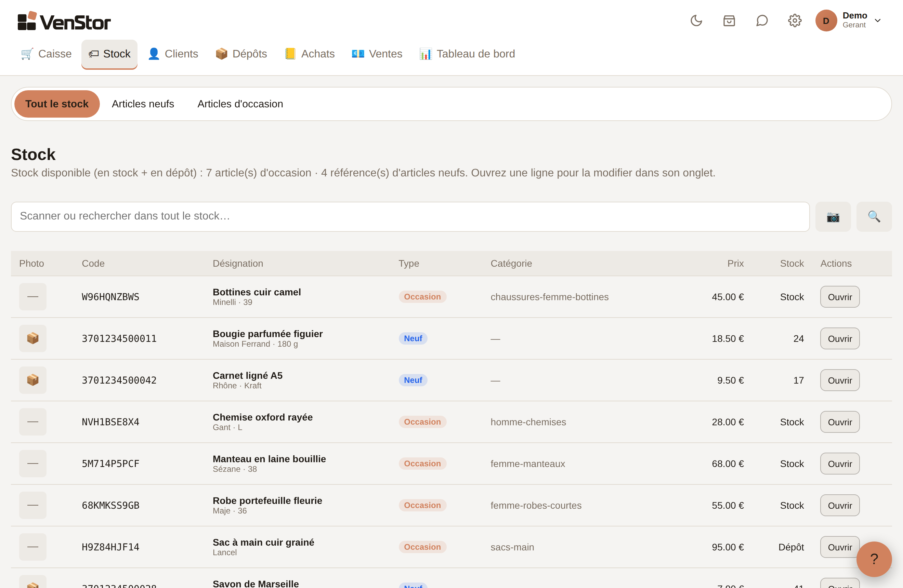Go to the Ventes tab
Viewport: 903px width, 588px height.
pos(377,54)
